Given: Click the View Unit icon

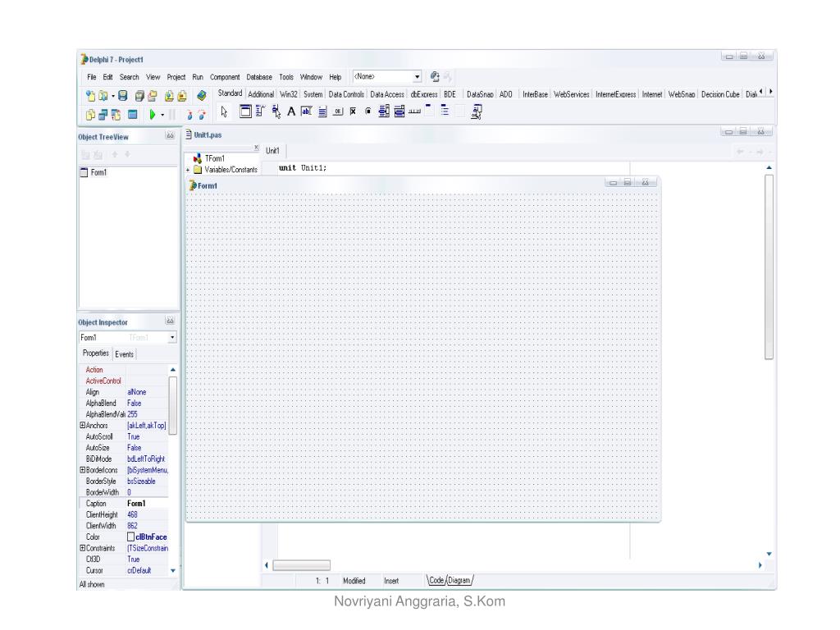Looking at the screenshot, I should 90,114.
